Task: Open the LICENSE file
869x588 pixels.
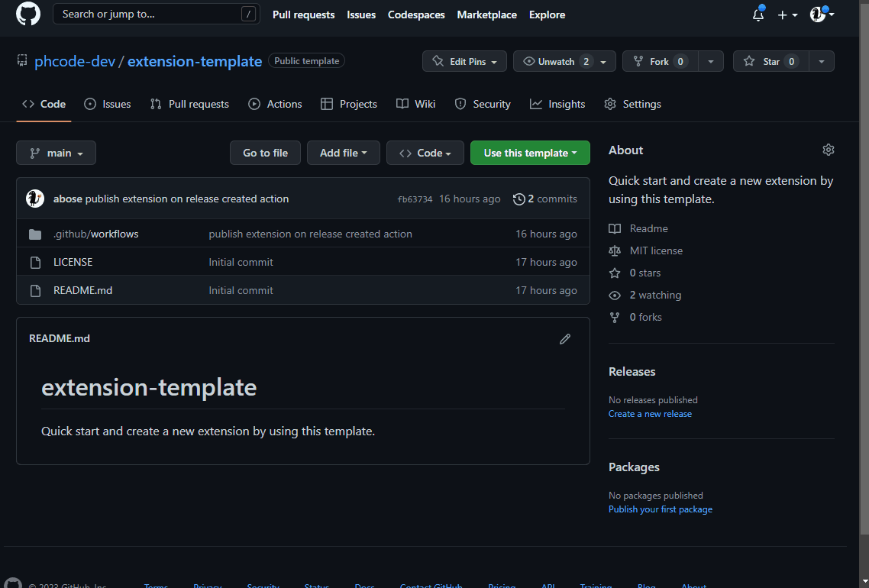Action: pyautogui.click(x=73, y=262)
